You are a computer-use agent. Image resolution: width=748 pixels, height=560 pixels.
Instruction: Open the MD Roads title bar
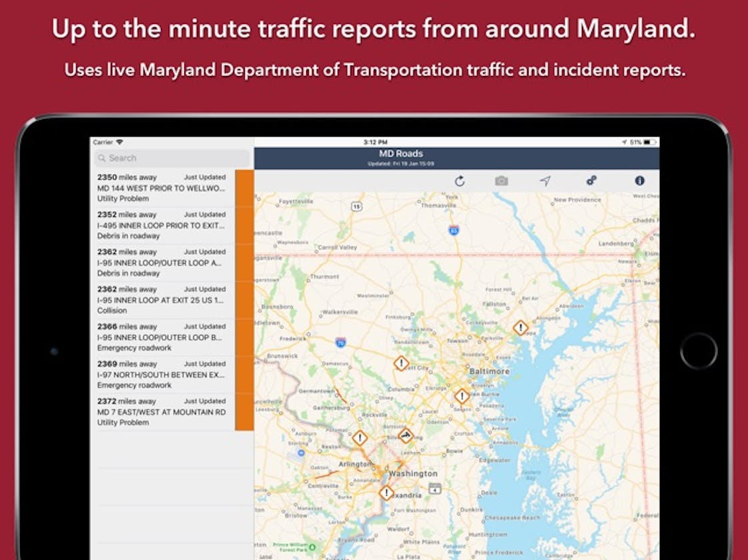pos(402,153)
